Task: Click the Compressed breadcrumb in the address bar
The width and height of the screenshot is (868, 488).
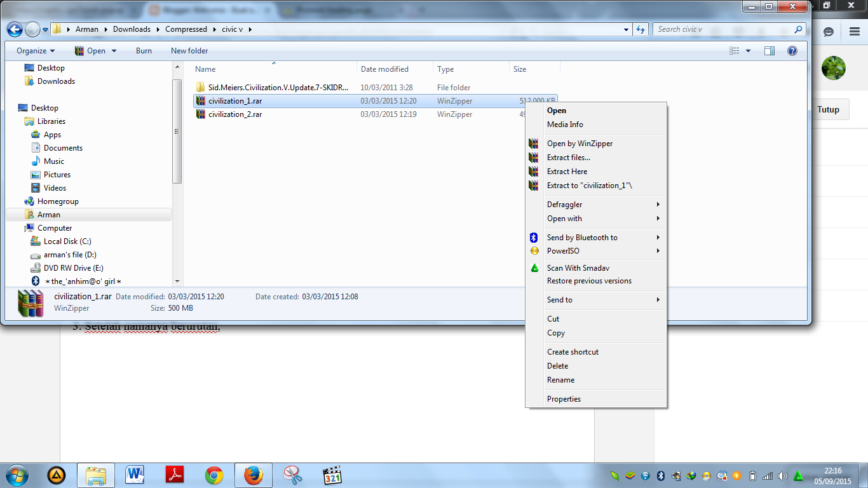Action: (x=186, y=29)
